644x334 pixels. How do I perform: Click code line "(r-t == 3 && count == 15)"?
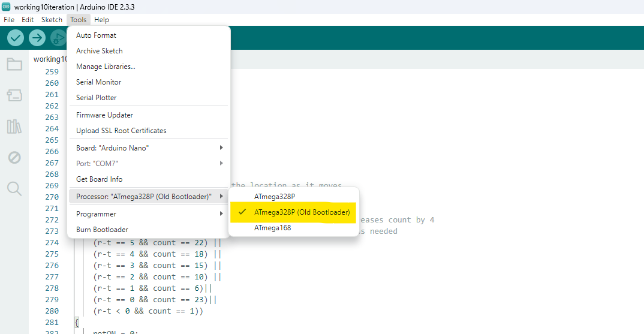pyautogui.click(x=151, y=266)
